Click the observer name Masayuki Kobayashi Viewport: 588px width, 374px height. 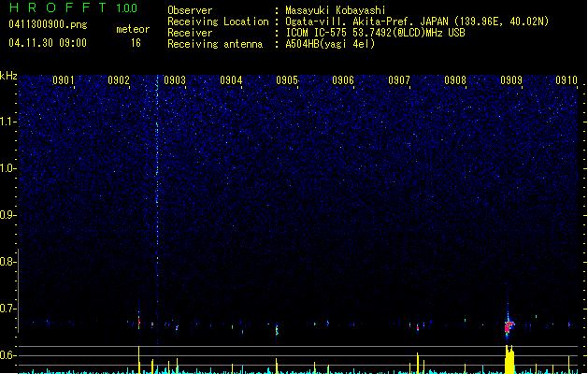click(336, 10)
